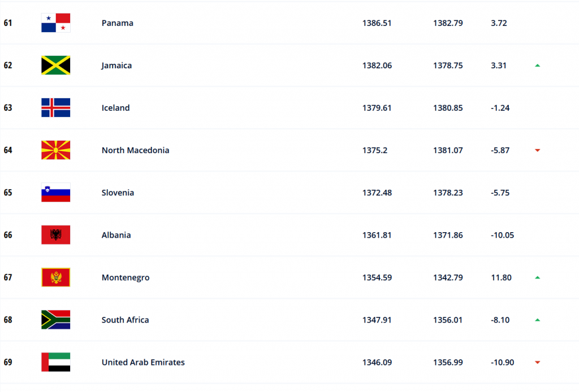Viewport: 579px width, 392px height.
Task: Click the Montenegro flag icon
Action: tap(56, 277)
